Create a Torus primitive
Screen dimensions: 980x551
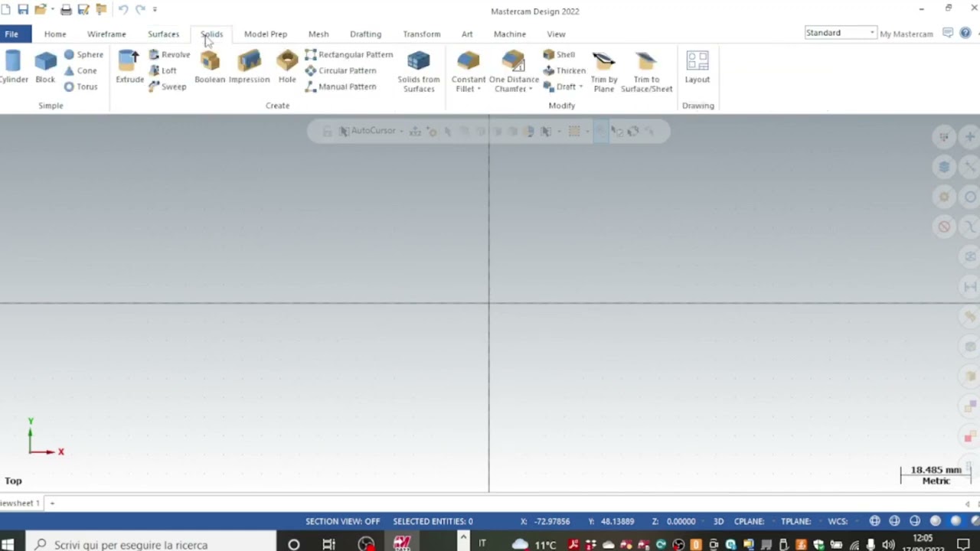coord(80,86)
